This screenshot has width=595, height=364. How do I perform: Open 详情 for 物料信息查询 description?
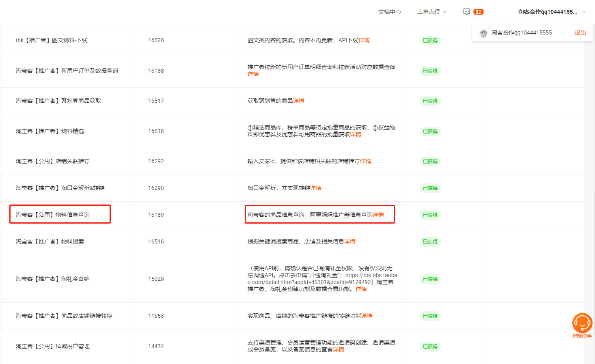pyautogui.click(x=378, y=215)
